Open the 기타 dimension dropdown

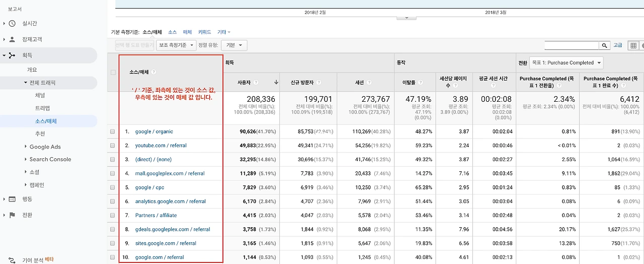(x=224, y=32)
